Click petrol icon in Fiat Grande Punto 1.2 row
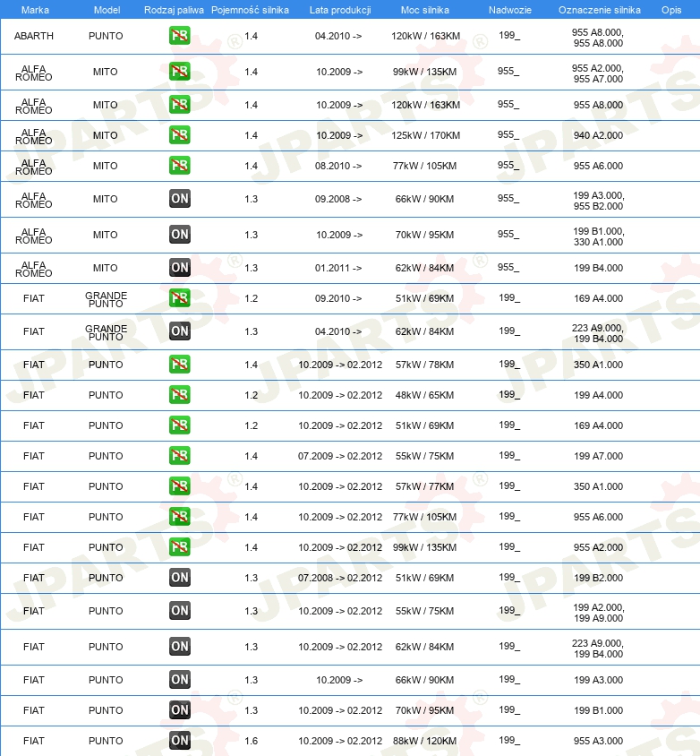Screen dimensions: 700x756 180,297
